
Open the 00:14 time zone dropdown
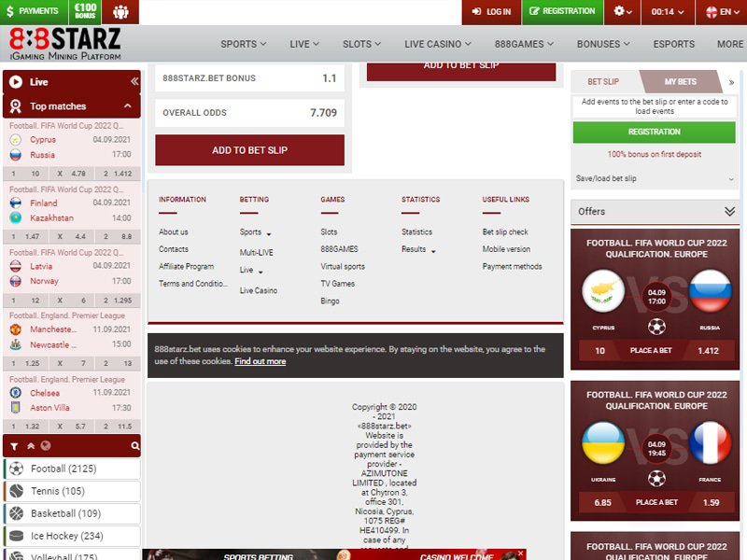click(668, 11)
